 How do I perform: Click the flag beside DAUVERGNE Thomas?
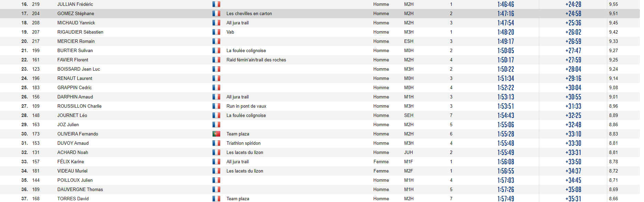[216, 189]
